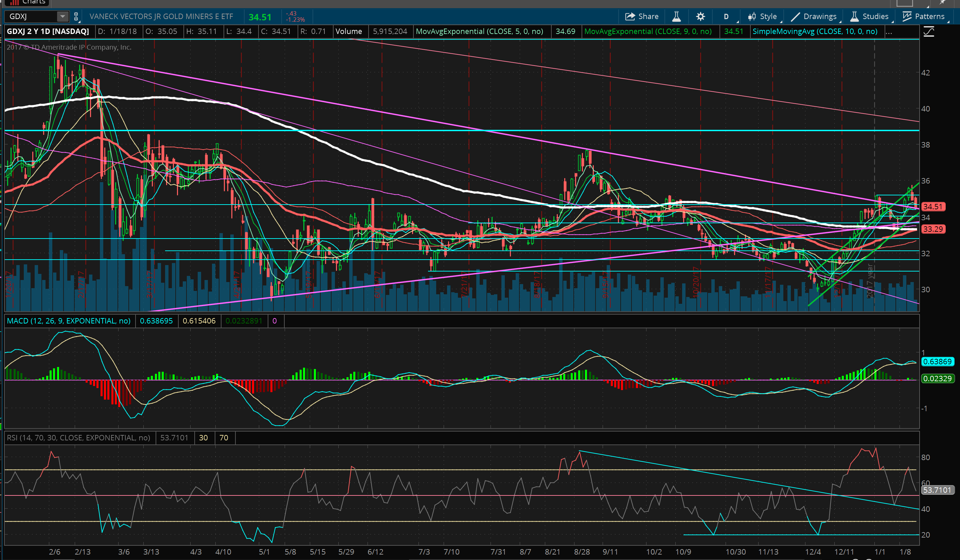
Task: Open chart settings gear icon
Action: [x=700, y=16]
